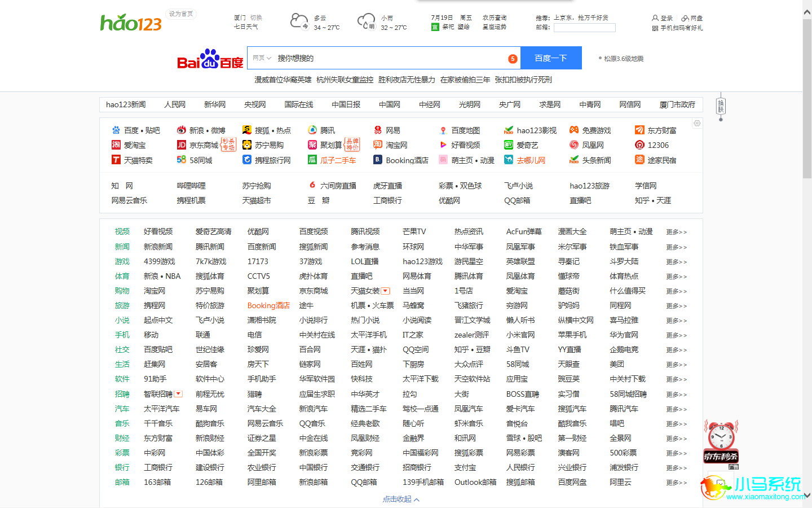Open the Booking酒店 icon link
Image resolution: width=812 pixels, height=508 pixels.
378,160
